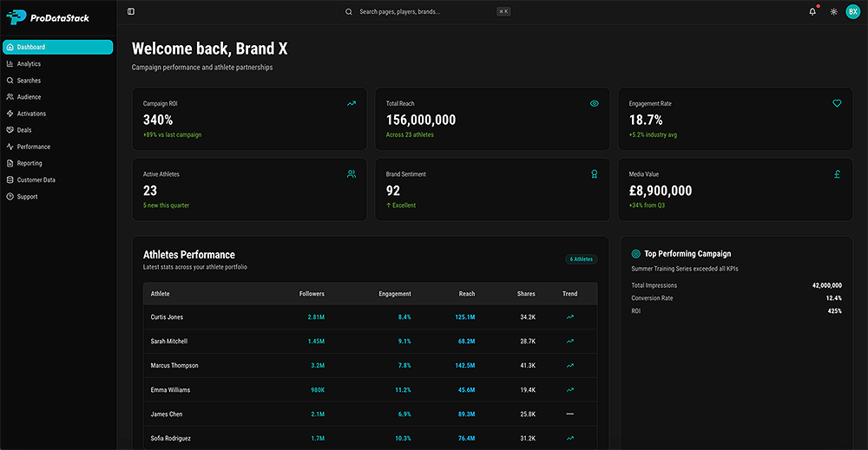The width and height of the screenshot is (868, 450).
Task: Click the 6 Athletes badge
Action: [581, 259]
